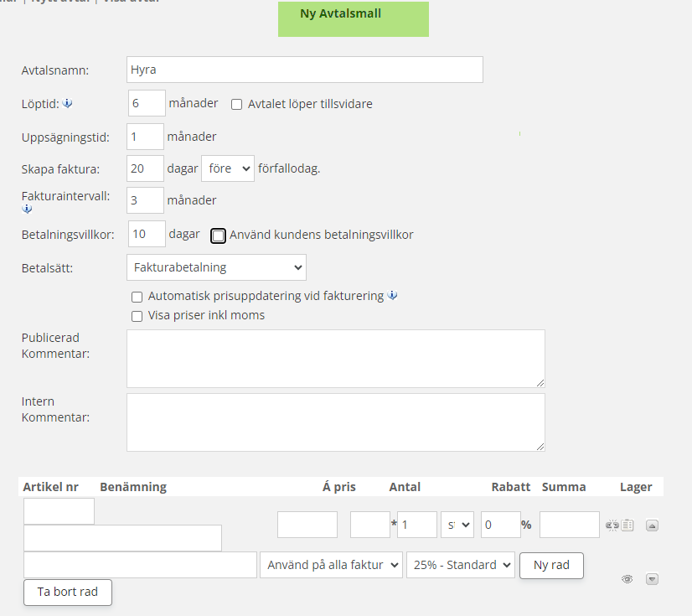692x616 pixels.
Task: Click the notepad icon in Lager column
Action: (x=627, y=525)
